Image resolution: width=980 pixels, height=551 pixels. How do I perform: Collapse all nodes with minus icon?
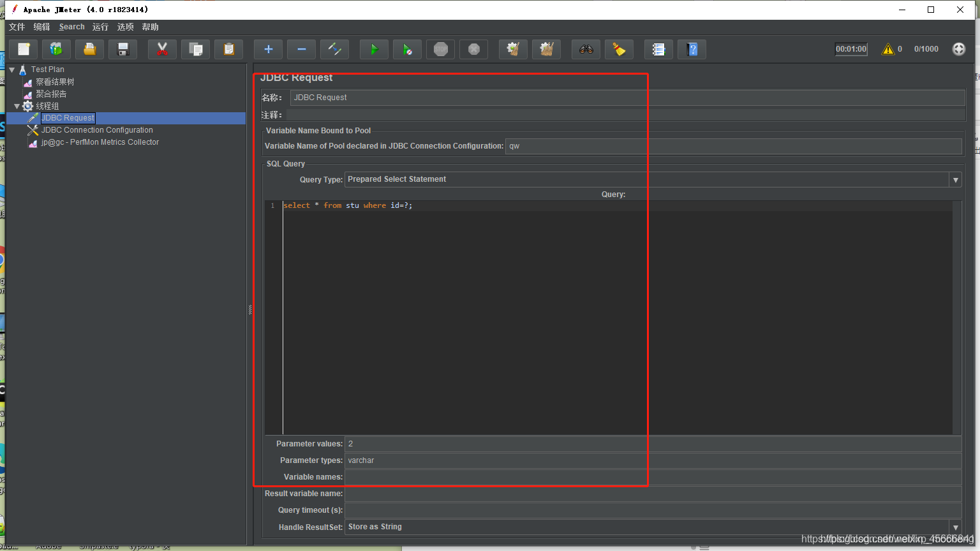pyautogui.click(x=302, y=49)
